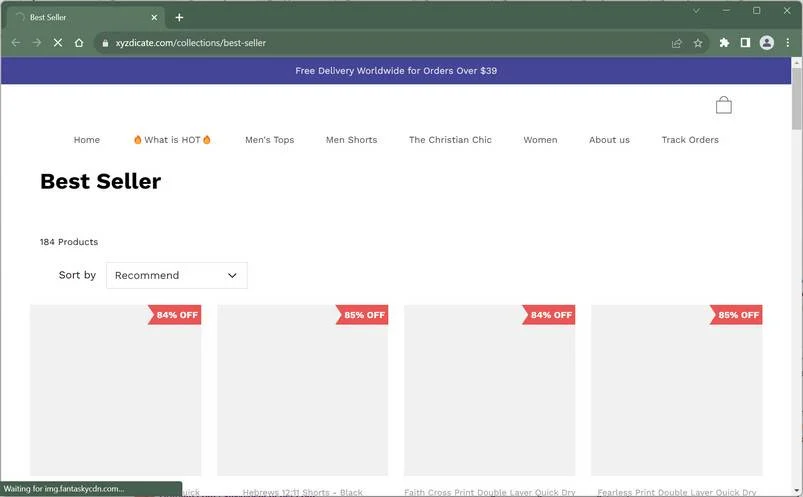803x497 pixels.
Task: Click the 184 Products count text
Action: (69, 242)
